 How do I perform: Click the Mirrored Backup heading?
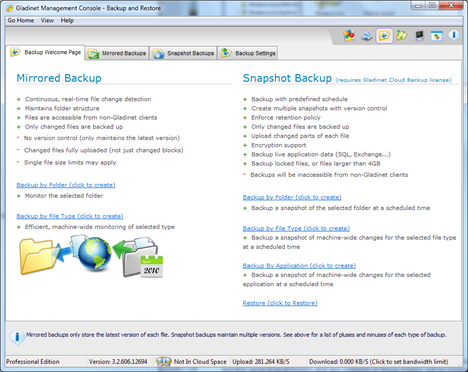(59, 78)
